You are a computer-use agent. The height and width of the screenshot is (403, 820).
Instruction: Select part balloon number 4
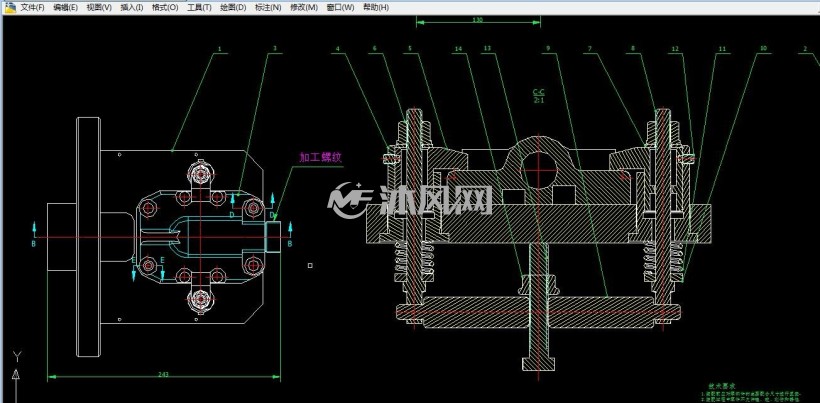(337, 49)
